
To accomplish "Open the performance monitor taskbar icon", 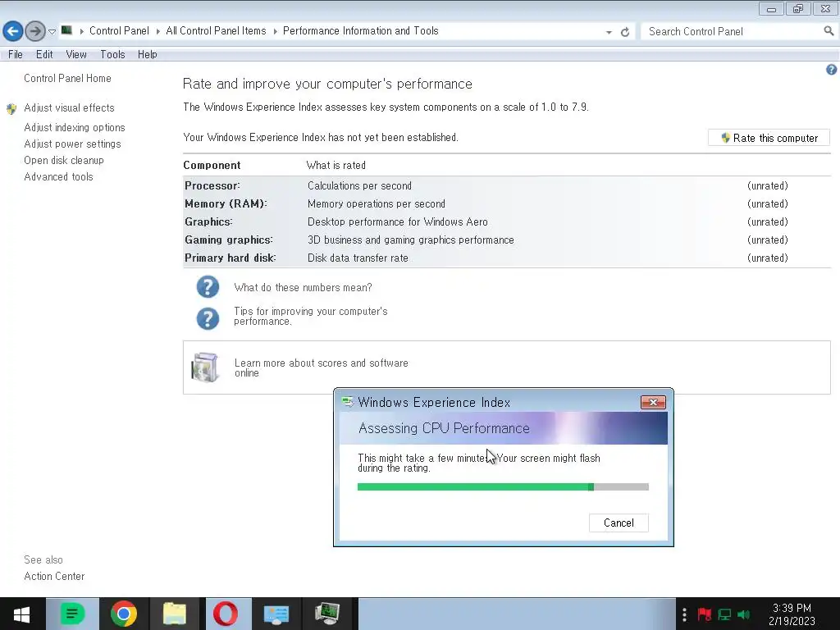I will point(327,614).
